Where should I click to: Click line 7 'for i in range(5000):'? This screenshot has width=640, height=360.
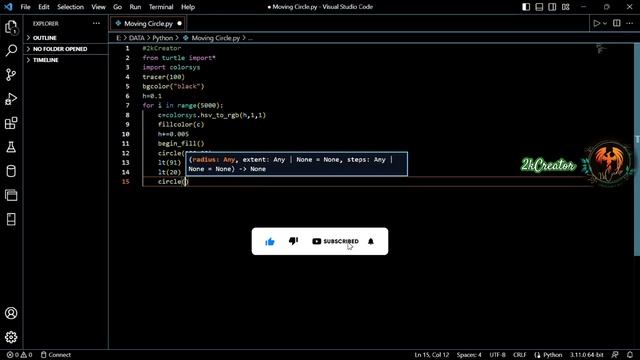(183, 105)
